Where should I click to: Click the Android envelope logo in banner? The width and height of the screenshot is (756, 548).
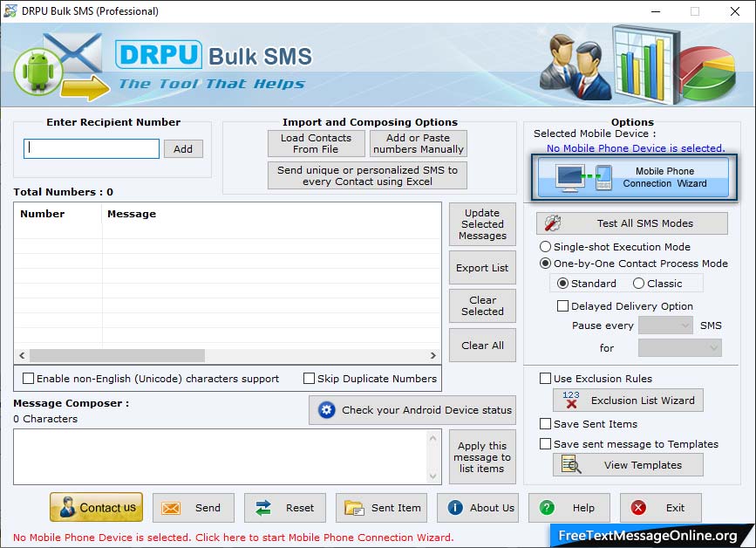60,66
